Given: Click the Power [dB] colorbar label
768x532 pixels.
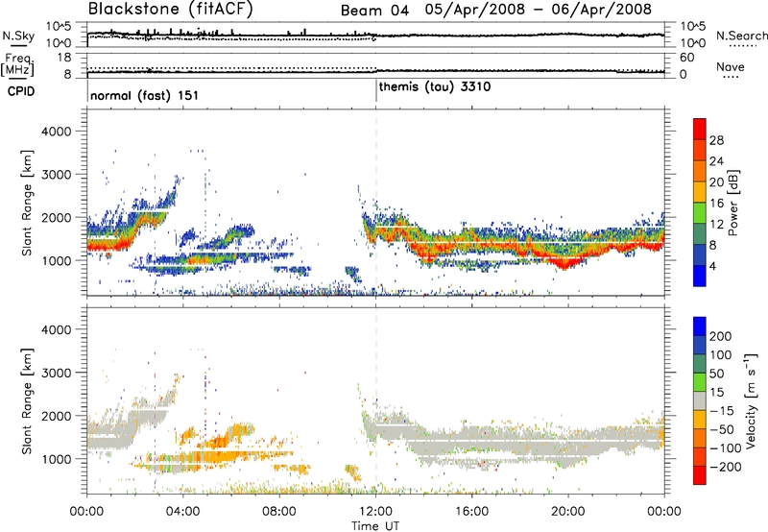Looking at the screenshot, I should [x=732, y=203].
